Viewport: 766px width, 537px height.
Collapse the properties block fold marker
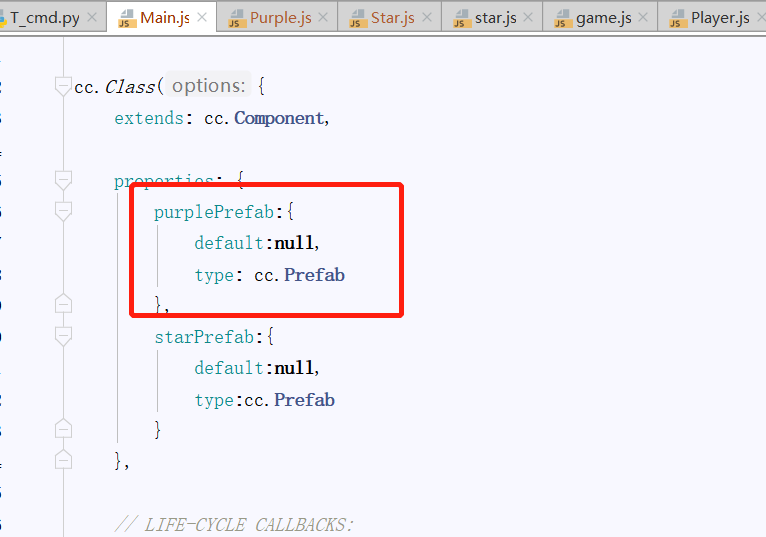(63, 180)
